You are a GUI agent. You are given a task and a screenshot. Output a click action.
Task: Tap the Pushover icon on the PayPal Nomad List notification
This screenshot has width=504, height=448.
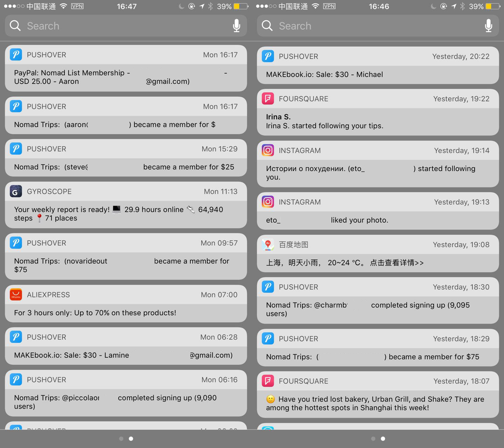(x=16, y=55)
